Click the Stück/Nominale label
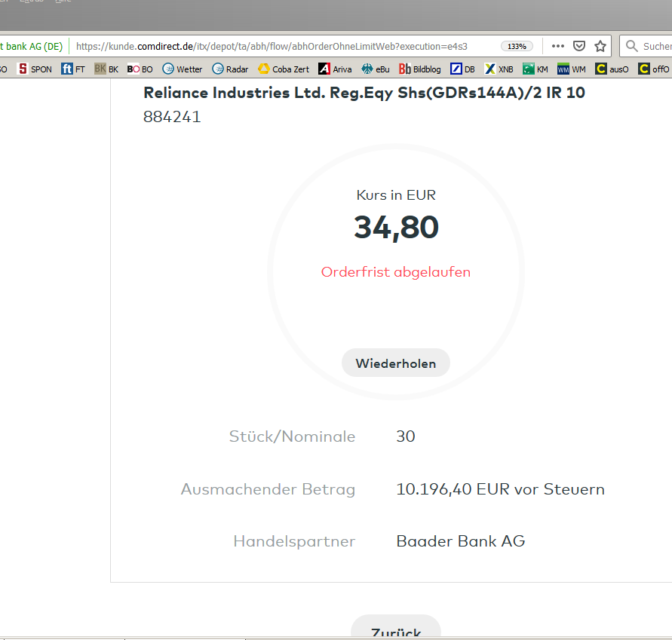The image size is (672, 640). (x=293, y=436)
